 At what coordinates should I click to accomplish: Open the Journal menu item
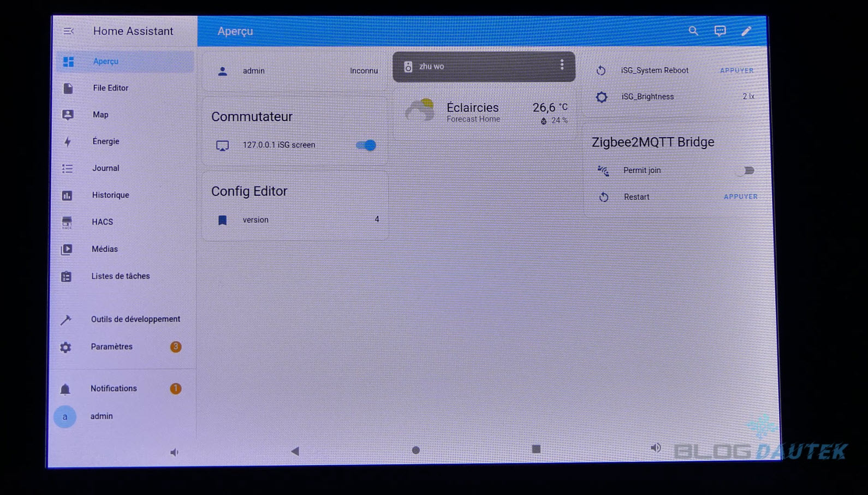(x=105, y=168)
